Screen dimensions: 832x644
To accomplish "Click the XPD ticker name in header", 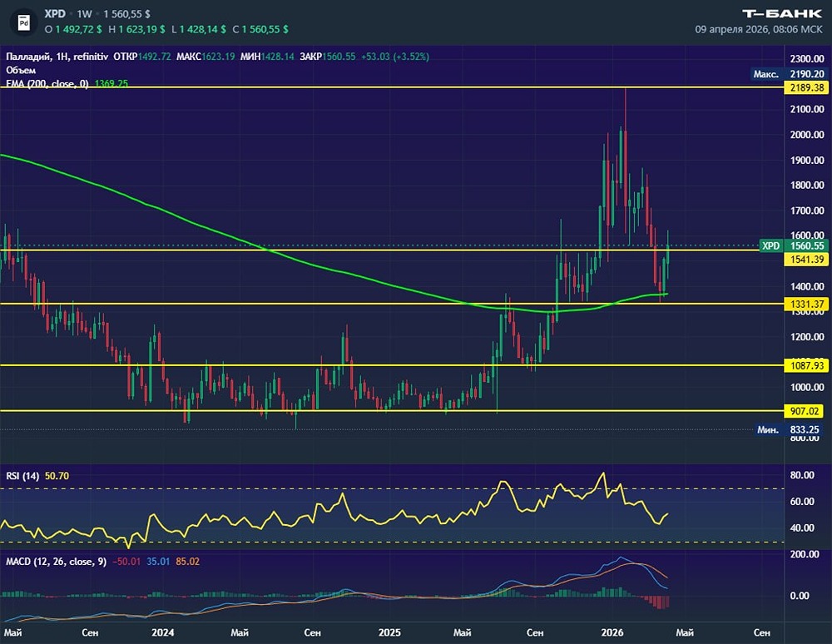I will (x=55, y=14).
